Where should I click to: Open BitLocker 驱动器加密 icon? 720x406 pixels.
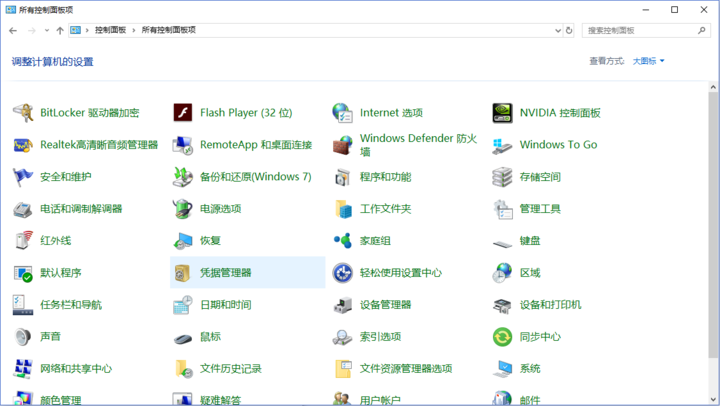coord(23,113)
